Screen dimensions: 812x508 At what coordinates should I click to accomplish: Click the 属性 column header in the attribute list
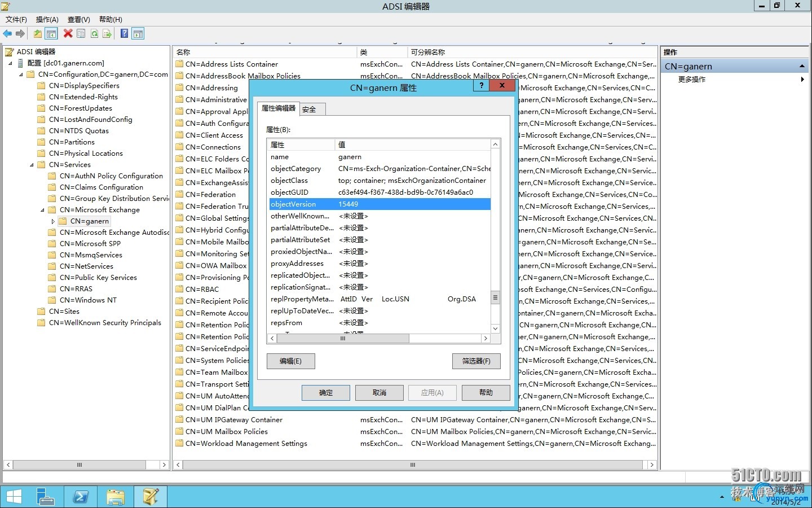pos(301,145)
